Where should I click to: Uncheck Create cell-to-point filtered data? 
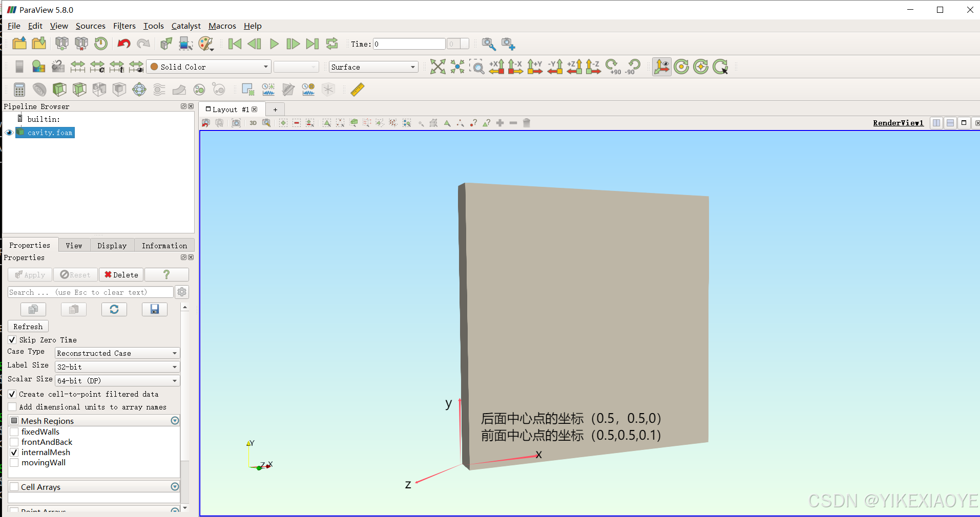pyautogui.click(x=12, y=394)
